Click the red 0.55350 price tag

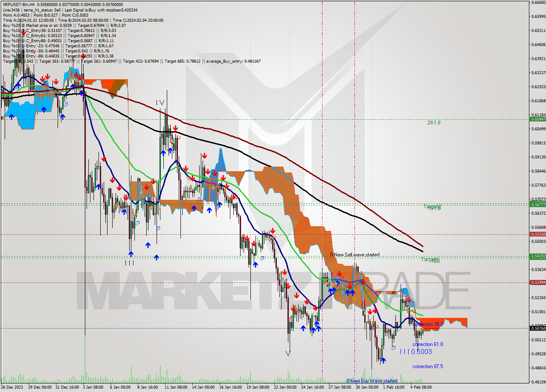tap(537, 234)
